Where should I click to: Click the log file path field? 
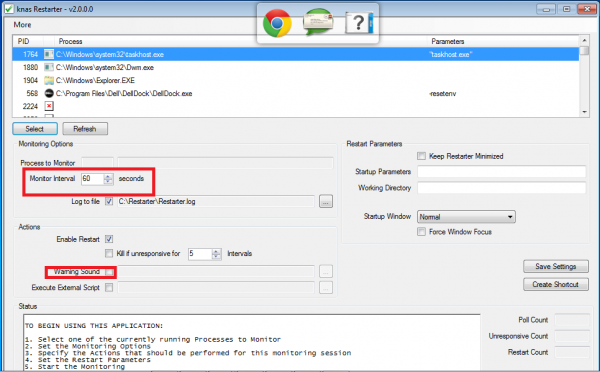point(216,201)
